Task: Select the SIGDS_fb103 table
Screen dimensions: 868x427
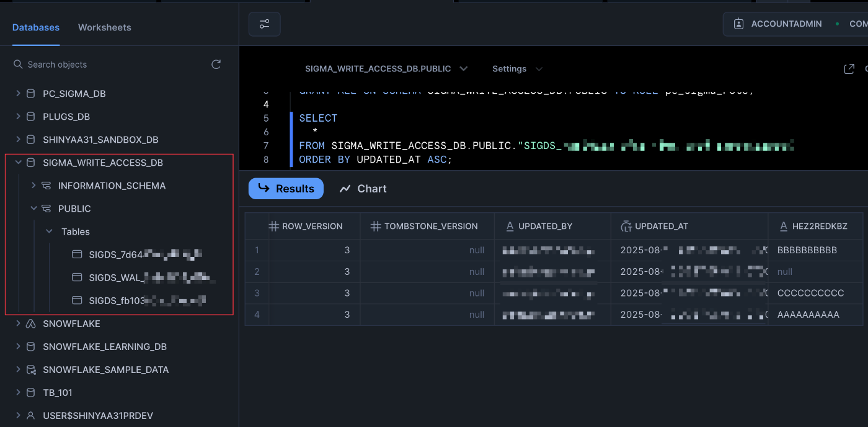Action: (148, 300)
